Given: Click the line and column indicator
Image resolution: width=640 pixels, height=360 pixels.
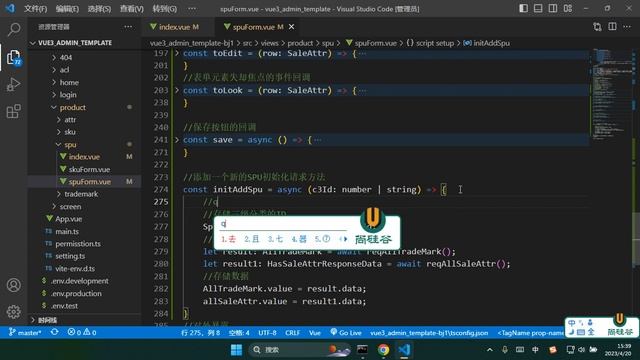Looking at the screenshot, I should point(200,333).
